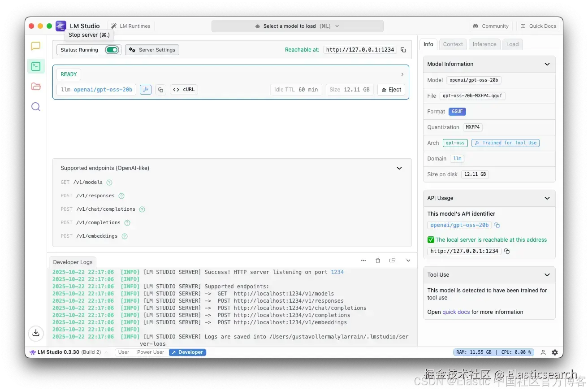588x391 pixels.
Task: Click the Size 12.11 GB label
Action: (x=350, y=90)
